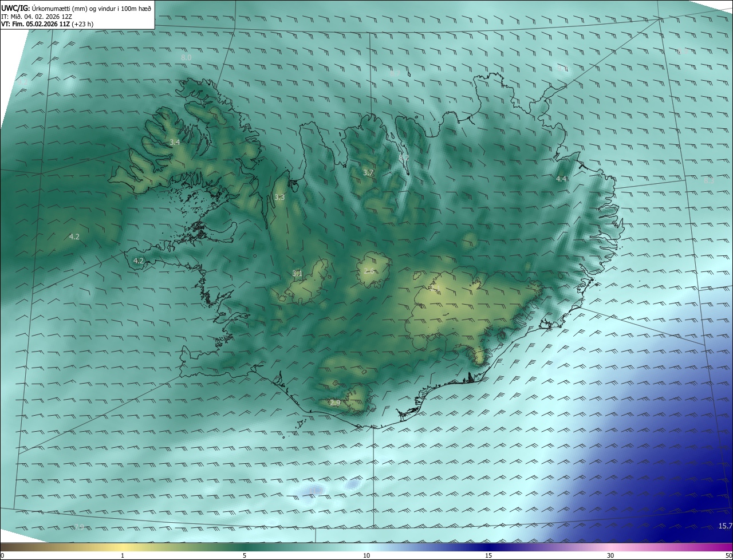Click the 3.3 value label

point(279,197)
